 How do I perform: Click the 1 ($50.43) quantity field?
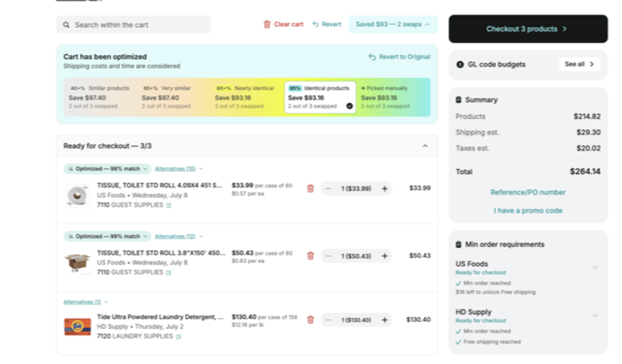pyautogui.click(x=356, y=256)
